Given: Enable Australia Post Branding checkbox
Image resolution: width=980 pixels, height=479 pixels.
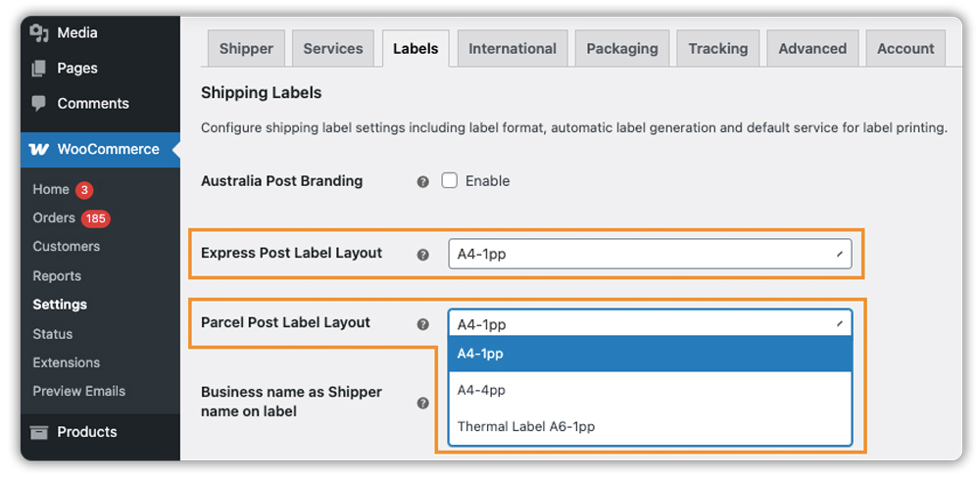Looking at the screenshot, I should 450,180.
